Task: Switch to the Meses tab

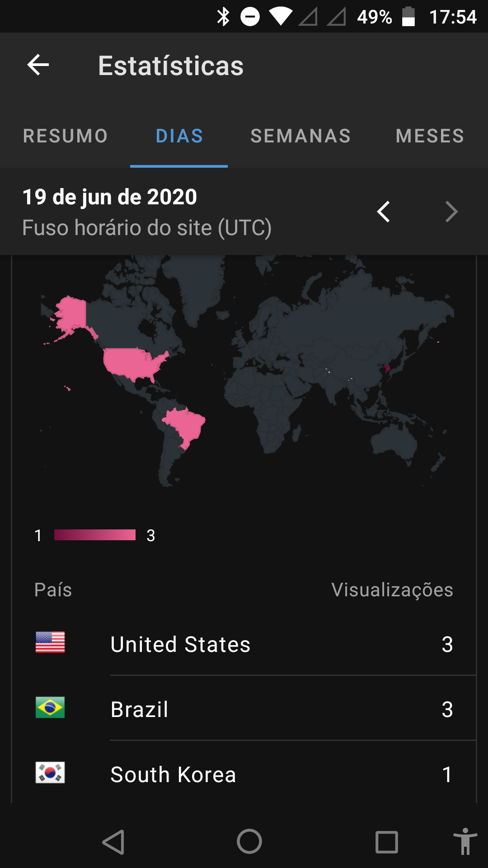Action: click(x=430, y=136)
